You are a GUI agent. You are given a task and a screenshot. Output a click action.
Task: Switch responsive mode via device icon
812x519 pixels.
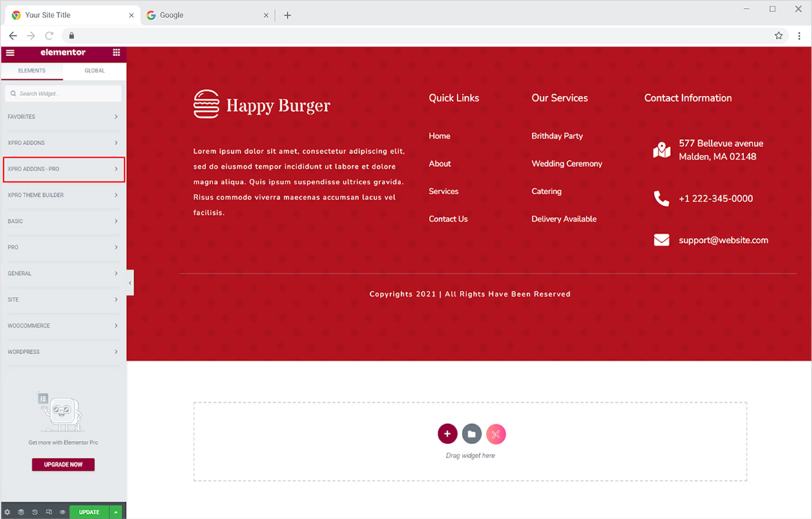49,512
